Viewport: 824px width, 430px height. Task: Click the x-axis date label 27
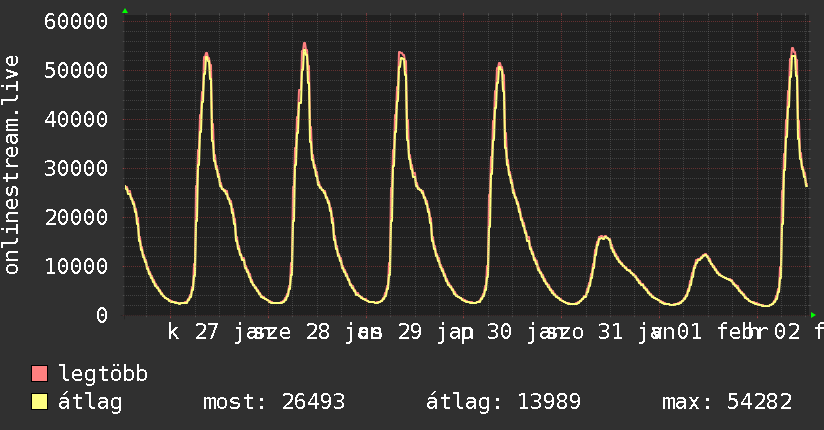coord(207,332)
